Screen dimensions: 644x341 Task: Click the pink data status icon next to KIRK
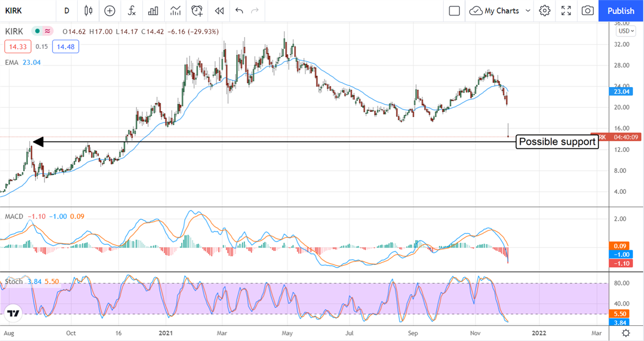pyautogui.click(x=47, y=32)
